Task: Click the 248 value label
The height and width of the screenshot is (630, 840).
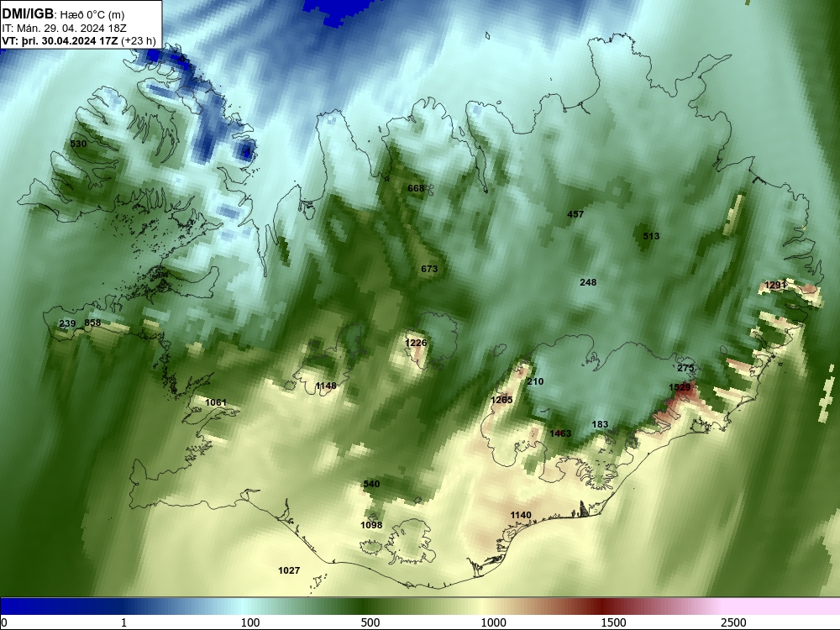Action: pos(588,282)
